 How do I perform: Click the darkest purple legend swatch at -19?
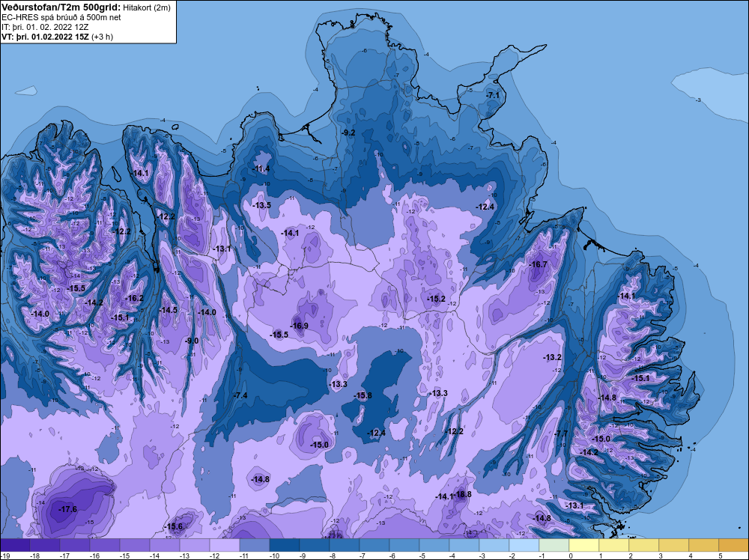tap(15, 545)
